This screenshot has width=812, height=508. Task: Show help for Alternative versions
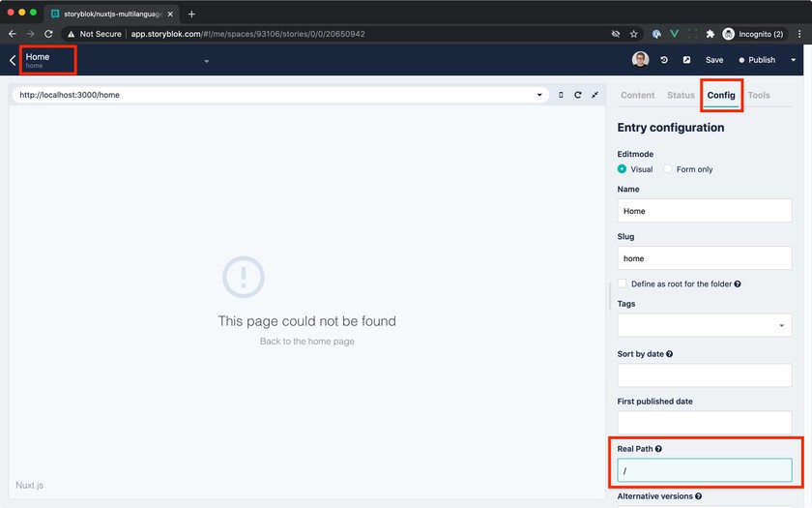pyautogui.click(x=699, y=496)
